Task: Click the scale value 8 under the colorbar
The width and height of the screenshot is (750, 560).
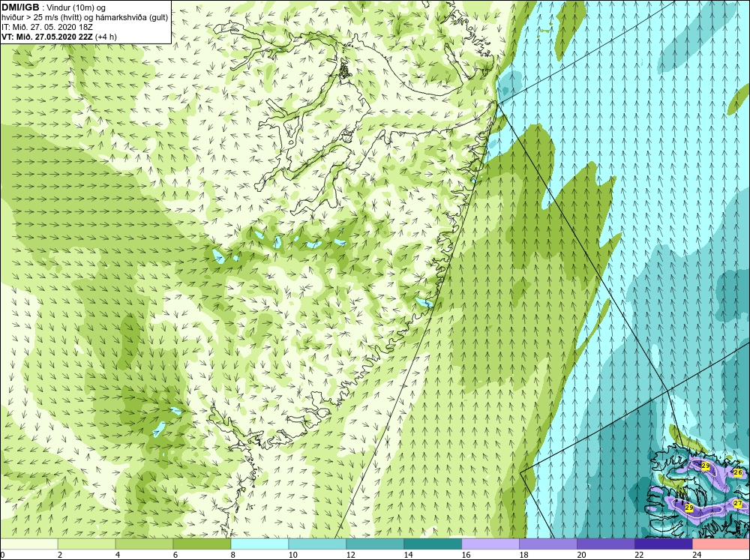Action: [233, 555]
